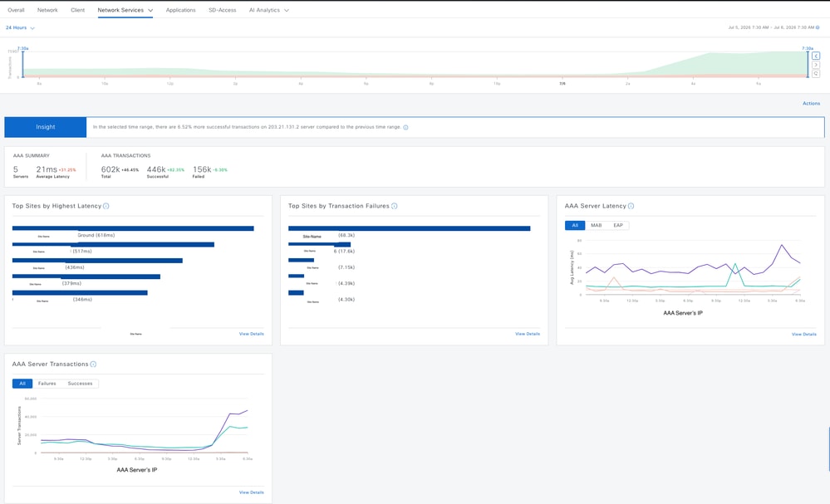Click the 68.3k transaction failures bar
The width and height of the screenshot is (830, 504).
pyautogui.click(x=409, y=228)
